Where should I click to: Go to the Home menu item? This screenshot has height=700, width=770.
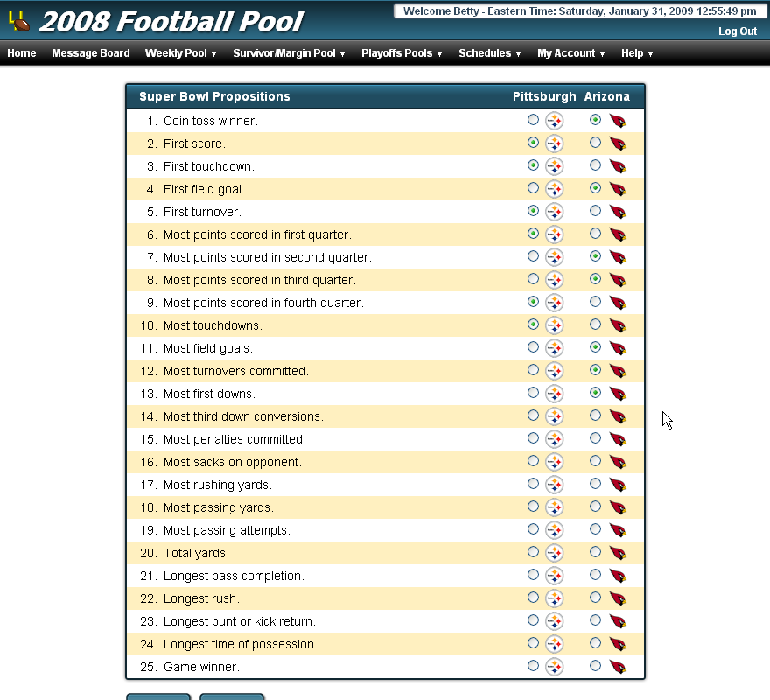pos(22,53)
